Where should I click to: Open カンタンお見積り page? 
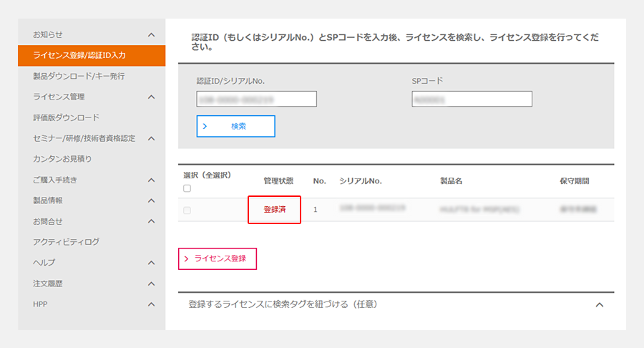pyautogui.click(x=62, y=159)
